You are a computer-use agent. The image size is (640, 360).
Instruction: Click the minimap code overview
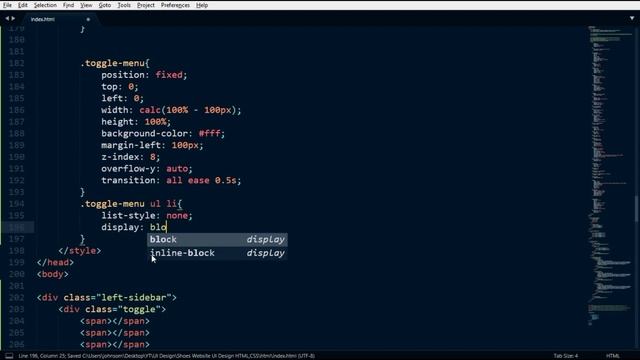click(609, 176)
